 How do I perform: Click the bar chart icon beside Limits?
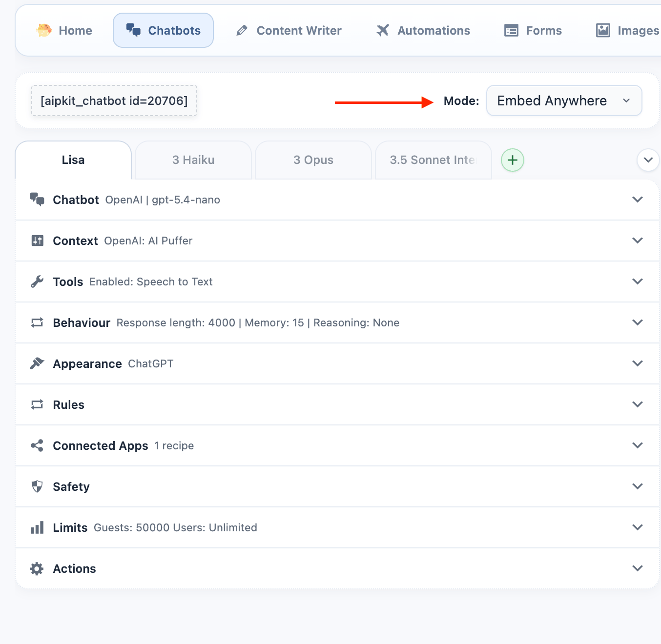(37, 527)
